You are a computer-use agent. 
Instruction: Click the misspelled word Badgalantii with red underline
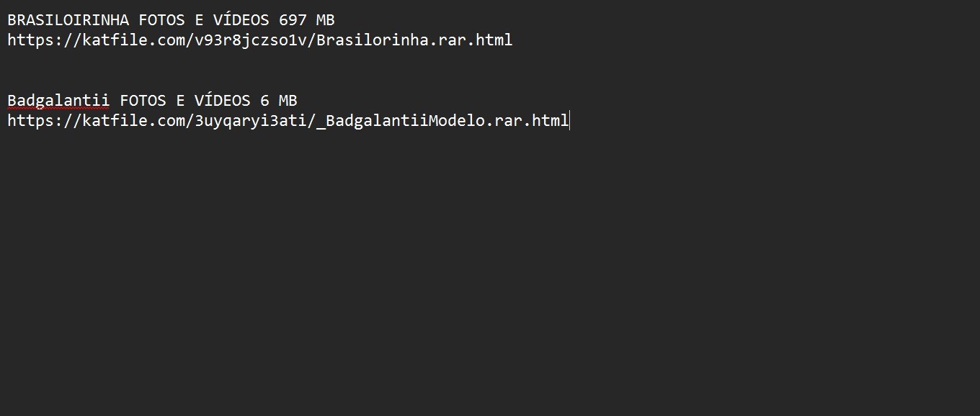pyautogui.click(x=58, y=101)
